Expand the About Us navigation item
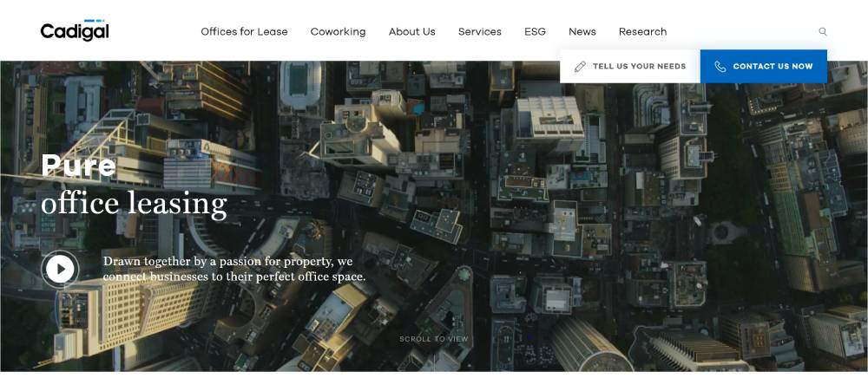868x378 pixels. pyautogui.click(x=411, y=32)
